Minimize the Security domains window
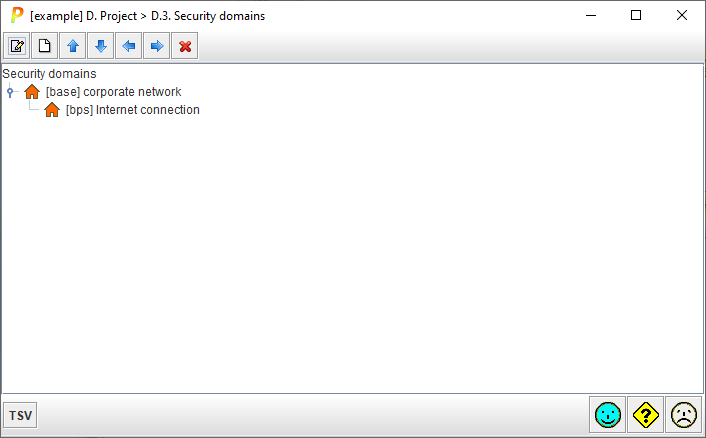Viewport: 706px width, 438px height. 590,16
